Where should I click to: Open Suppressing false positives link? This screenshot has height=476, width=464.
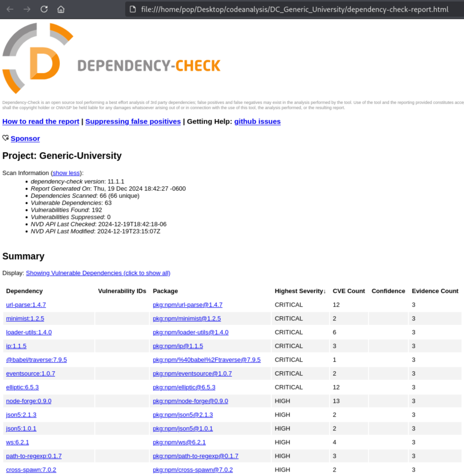tap(133, 122)
